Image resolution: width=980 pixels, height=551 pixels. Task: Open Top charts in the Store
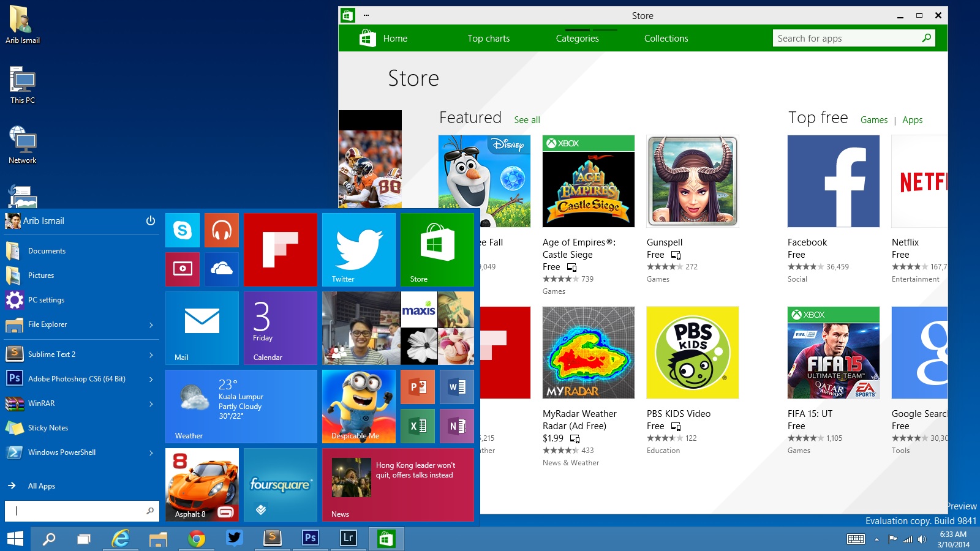[x=488, y=38]
